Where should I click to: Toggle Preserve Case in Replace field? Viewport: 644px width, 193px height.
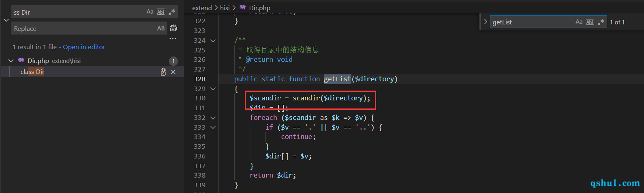[x=161, y=28]
